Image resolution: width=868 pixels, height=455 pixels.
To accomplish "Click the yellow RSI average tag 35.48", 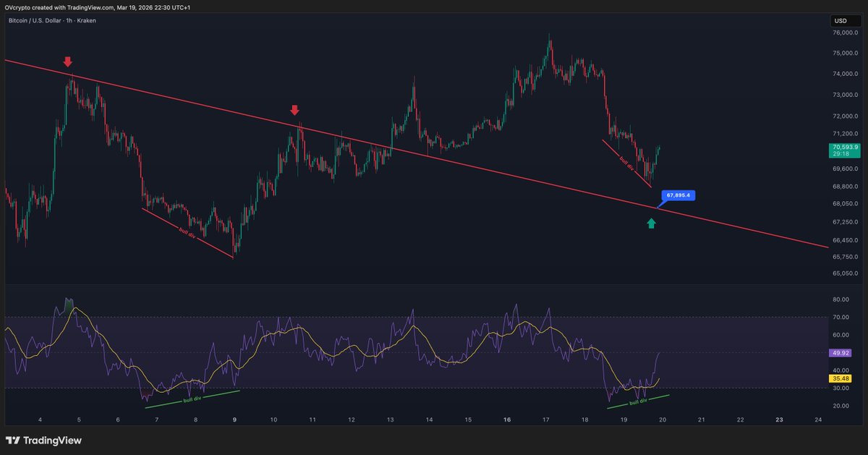I will pos(842,378).
